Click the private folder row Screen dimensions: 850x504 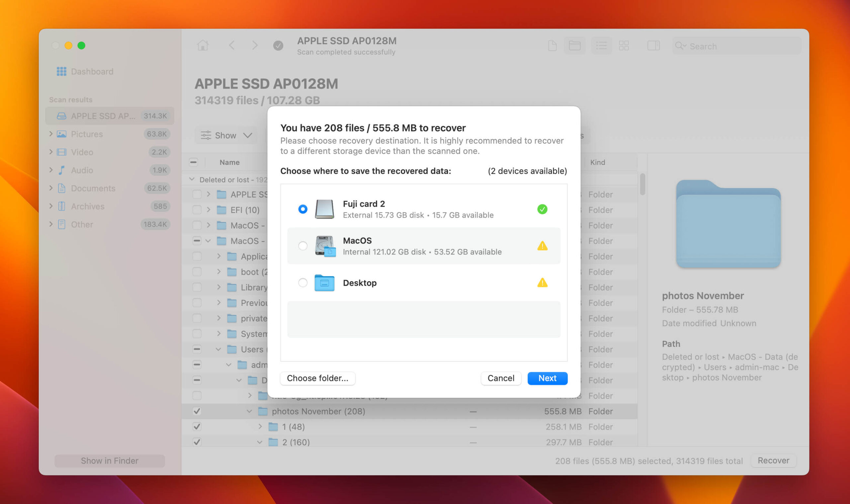(x=409, y=318)
